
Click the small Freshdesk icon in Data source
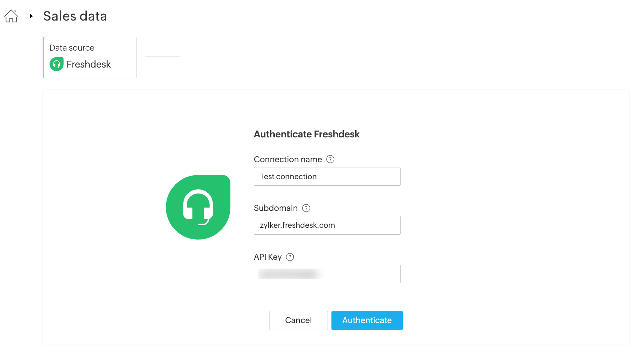point(56,64)
